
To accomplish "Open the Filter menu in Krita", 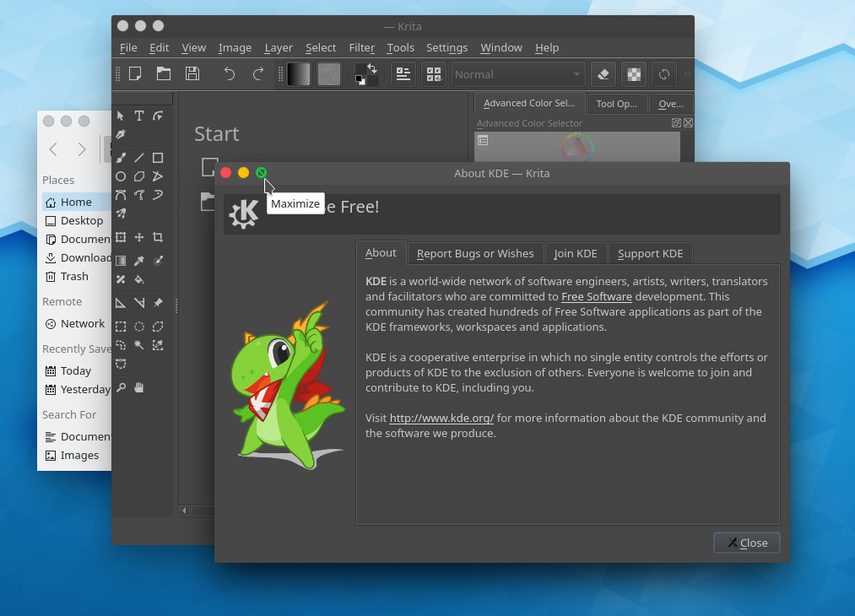I will point(361,48).
